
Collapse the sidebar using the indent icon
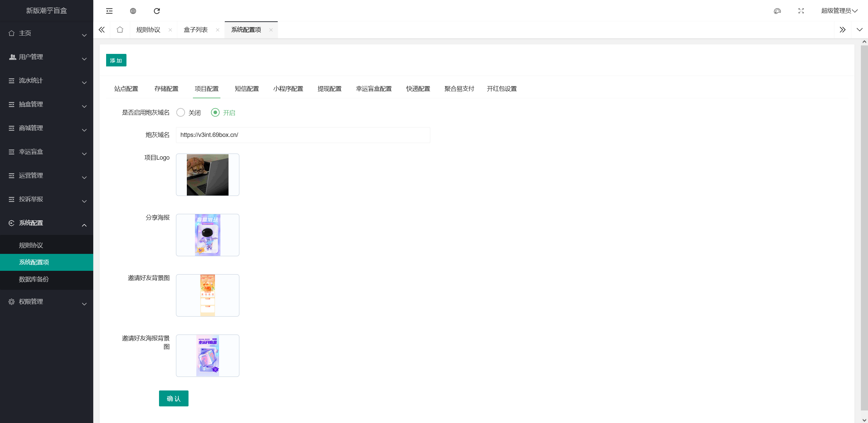click(109, 11)
